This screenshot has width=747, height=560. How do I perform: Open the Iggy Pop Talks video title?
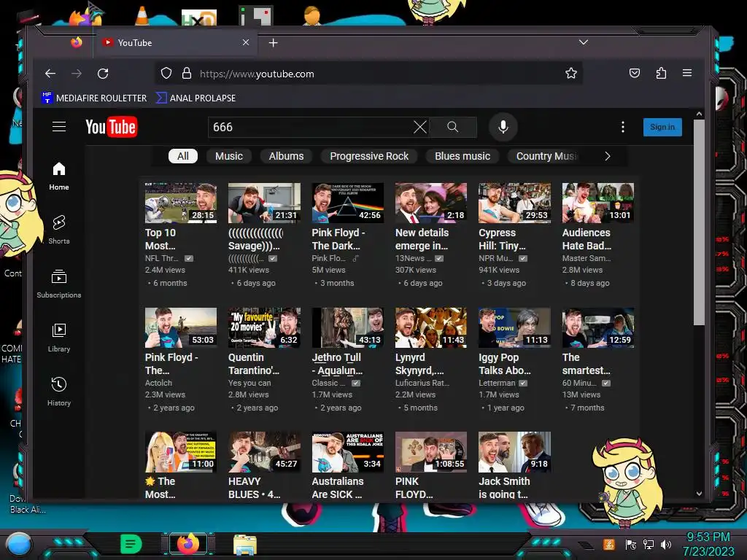click(x=505, y=364)
